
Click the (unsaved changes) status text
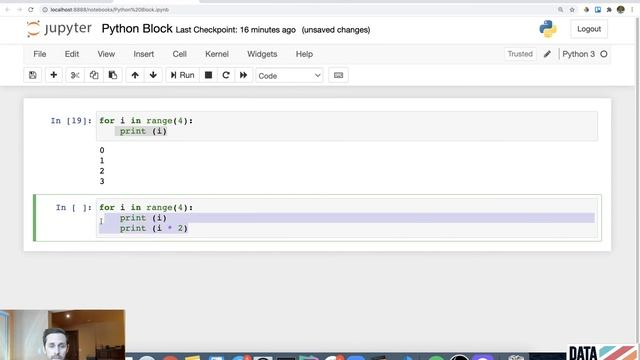pyautogui.click(x=336, y=30)
